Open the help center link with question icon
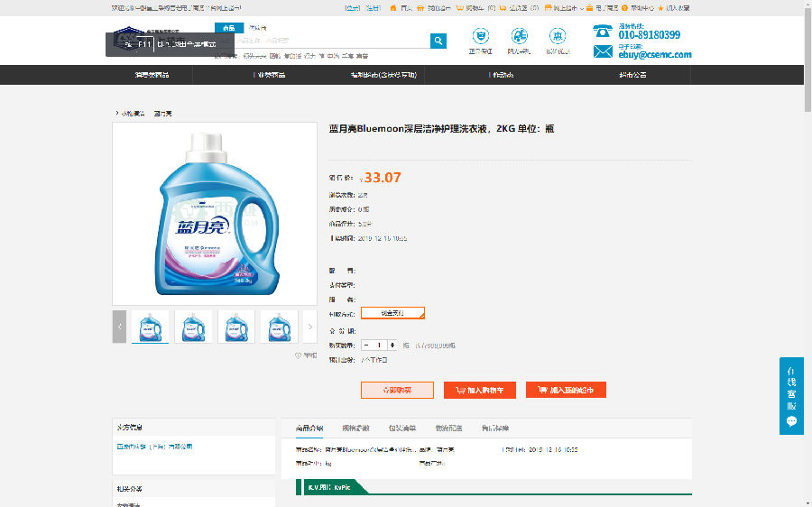The height and width of the screenshot is (507, 812). coord(638,8)
